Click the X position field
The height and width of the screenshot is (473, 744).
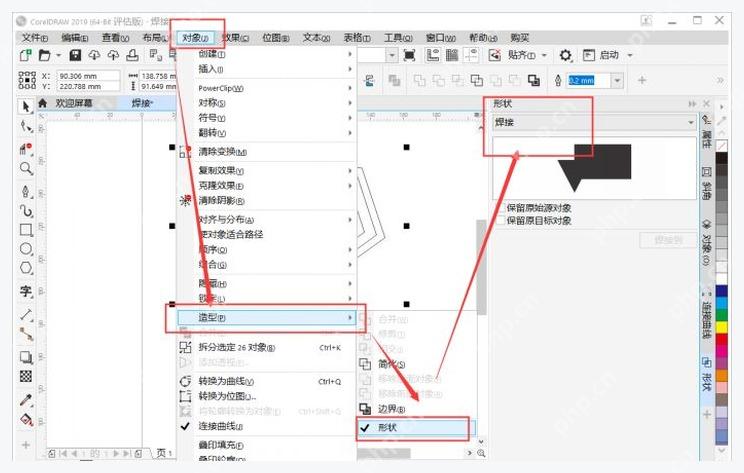88,76
